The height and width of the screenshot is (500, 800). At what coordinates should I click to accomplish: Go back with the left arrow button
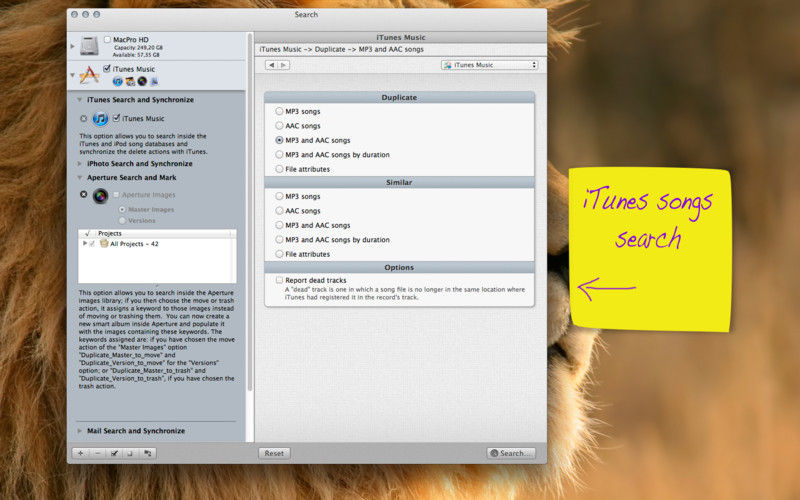[271, 65]
